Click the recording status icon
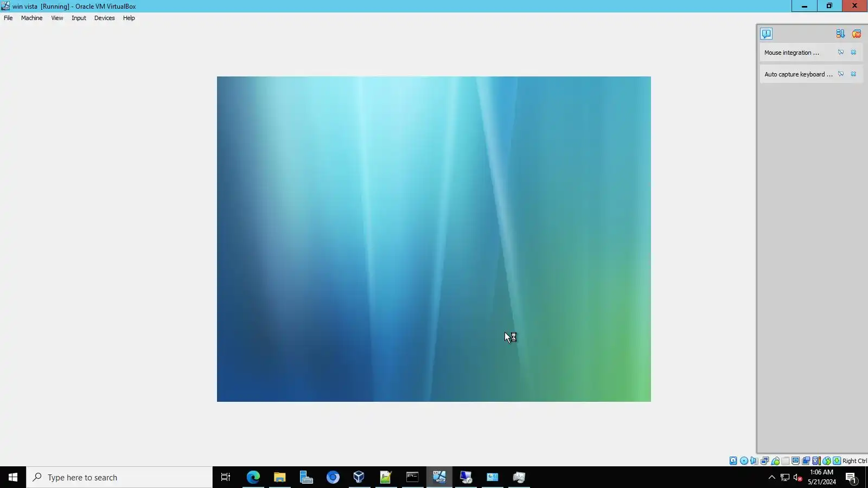 pos(806,461)
